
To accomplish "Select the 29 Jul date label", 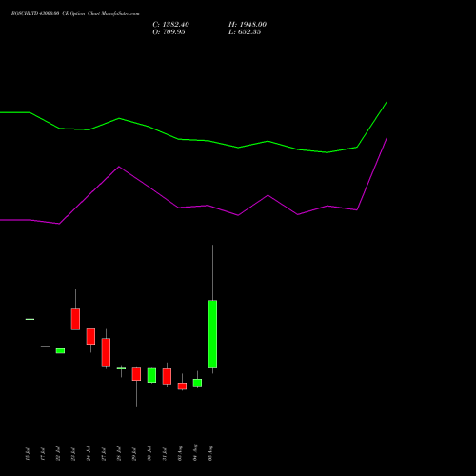I will click(134, 454).
